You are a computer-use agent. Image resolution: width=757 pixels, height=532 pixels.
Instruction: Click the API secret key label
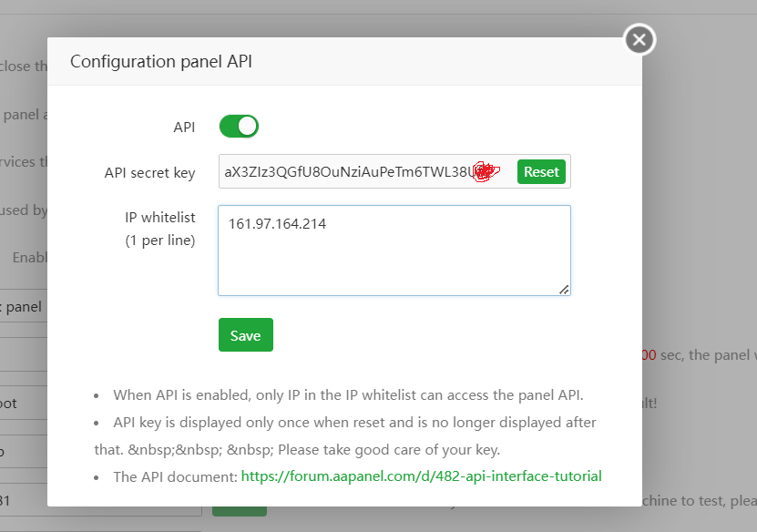[x=149, y=172]
